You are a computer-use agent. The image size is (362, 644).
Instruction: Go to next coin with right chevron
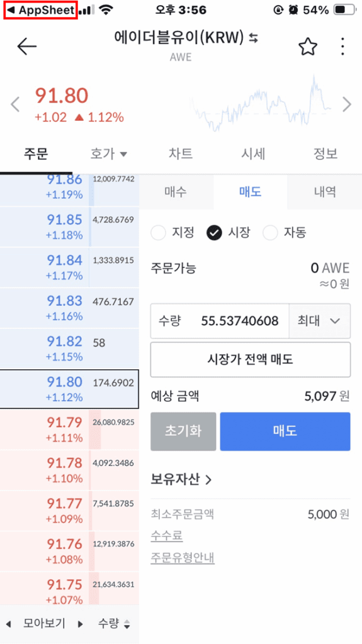(x=347, y=104)
